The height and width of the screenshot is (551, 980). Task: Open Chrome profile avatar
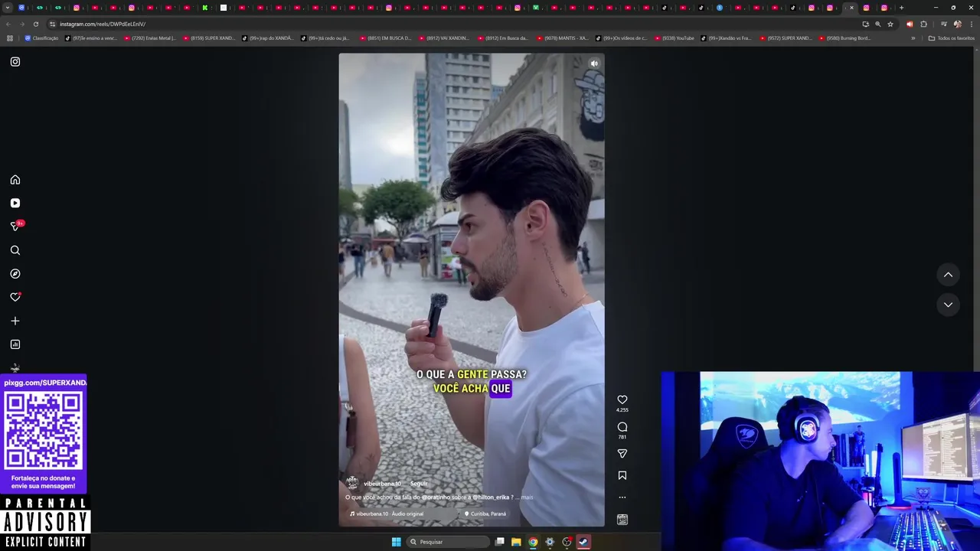[957, 24]
